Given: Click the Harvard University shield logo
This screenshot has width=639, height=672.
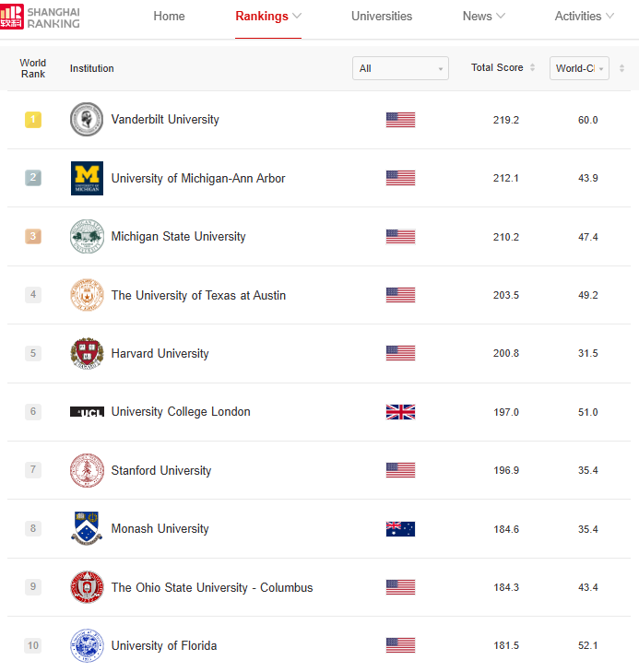Looking at the screenshot, I should point(87,354).
